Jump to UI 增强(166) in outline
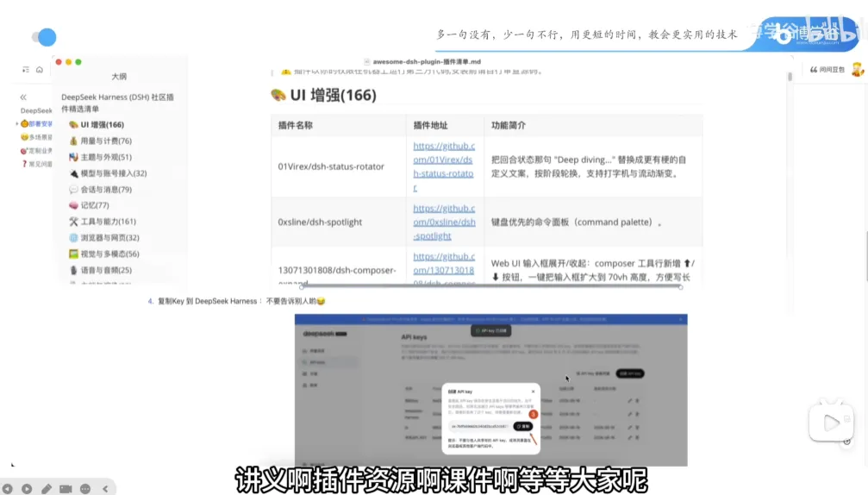 (103, 124)
